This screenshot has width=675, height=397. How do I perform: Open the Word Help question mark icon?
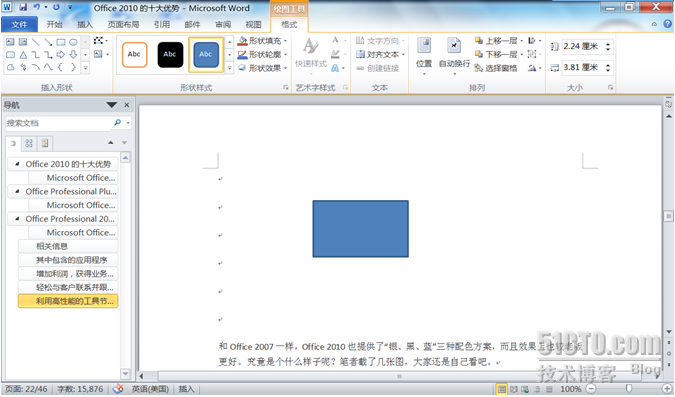click(x=668, y=24)
